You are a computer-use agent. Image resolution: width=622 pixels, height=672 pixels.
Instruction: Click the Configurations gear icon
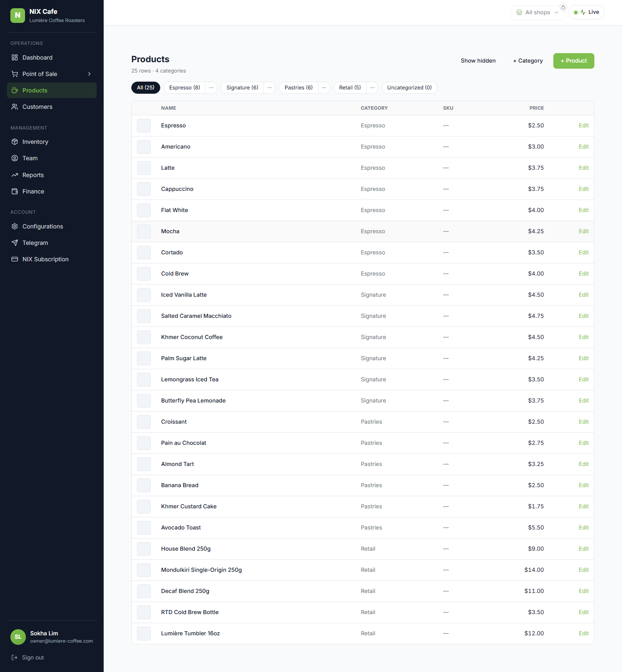tap(15, 226)
